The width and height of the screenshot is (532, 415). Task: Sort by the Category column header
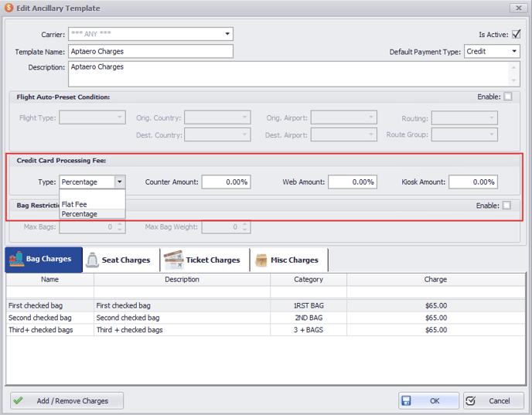point(309,280)
